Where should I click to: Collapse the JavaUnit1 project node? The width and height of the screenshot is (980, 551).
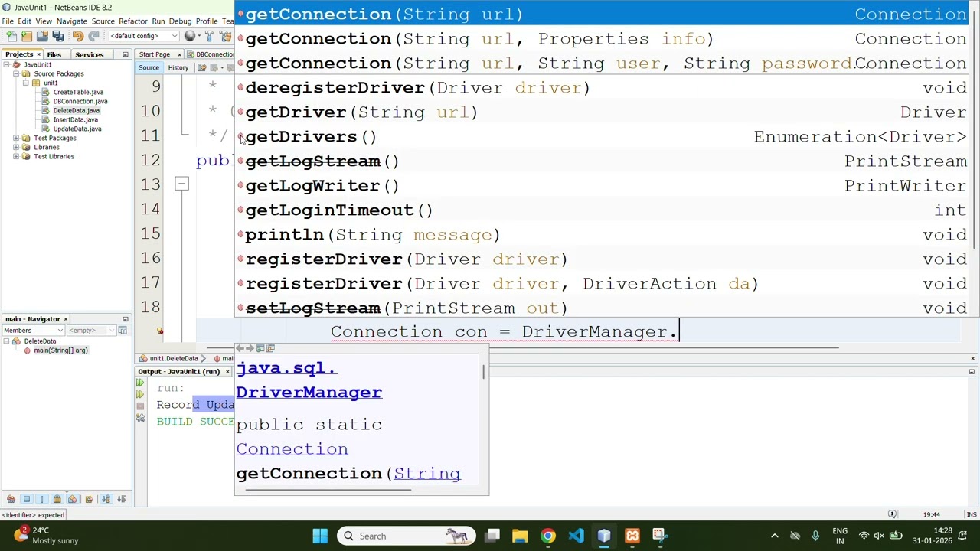(x=7, y=64)
